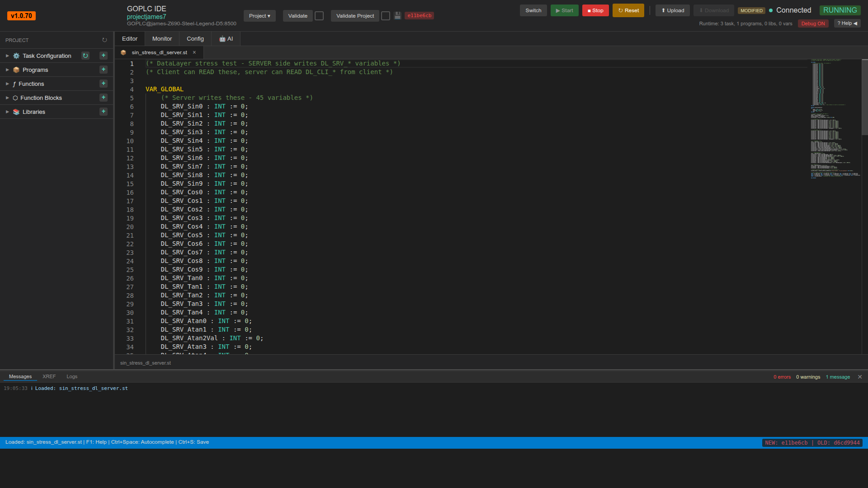
Task: Reset the PLC runtime
Action: click(628, 10)
